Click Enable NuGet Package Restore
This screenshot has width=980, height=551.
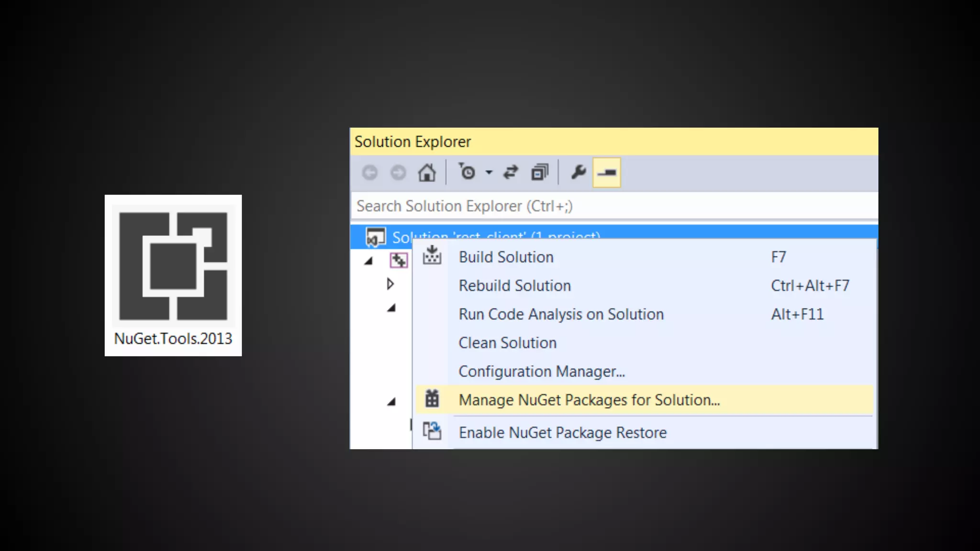(x=562, y=433)
